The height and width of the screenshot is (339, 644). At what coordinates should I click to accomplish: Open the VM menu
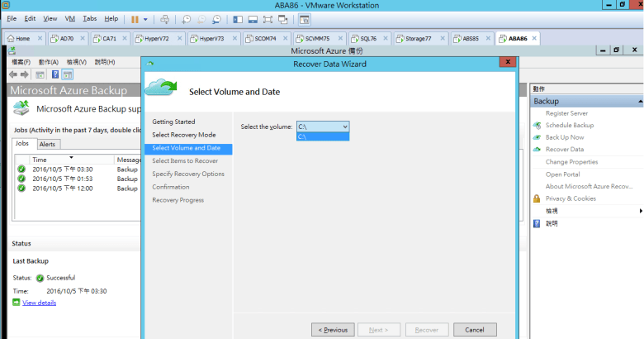[x=69, y=18]
